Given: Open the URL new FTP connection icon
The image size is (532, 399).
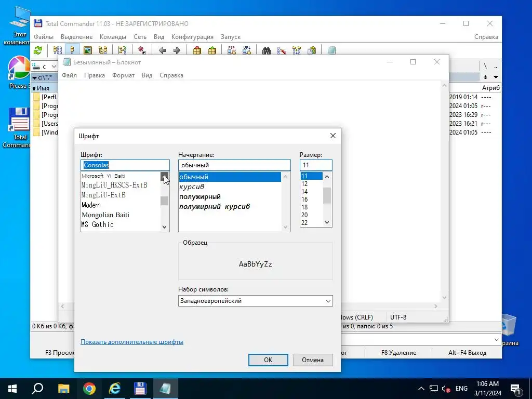Looking at the screenshot, I should pos(247,50).
